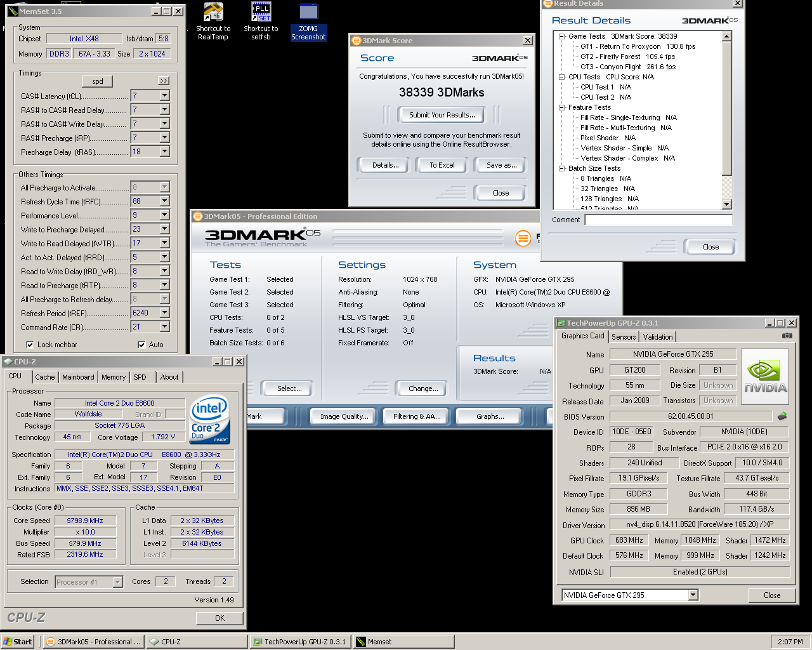The height and width of the screenshot is (650, 812).
Task: Open the GPU selection dropdown in GPU-Z
Action: click(693, 595)
